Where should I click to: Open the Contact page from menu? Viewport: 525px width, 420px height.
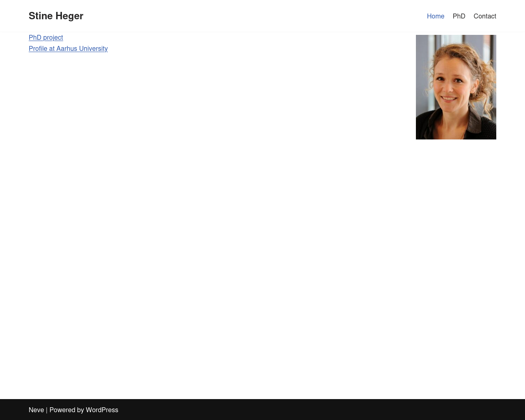pos(485,16)
